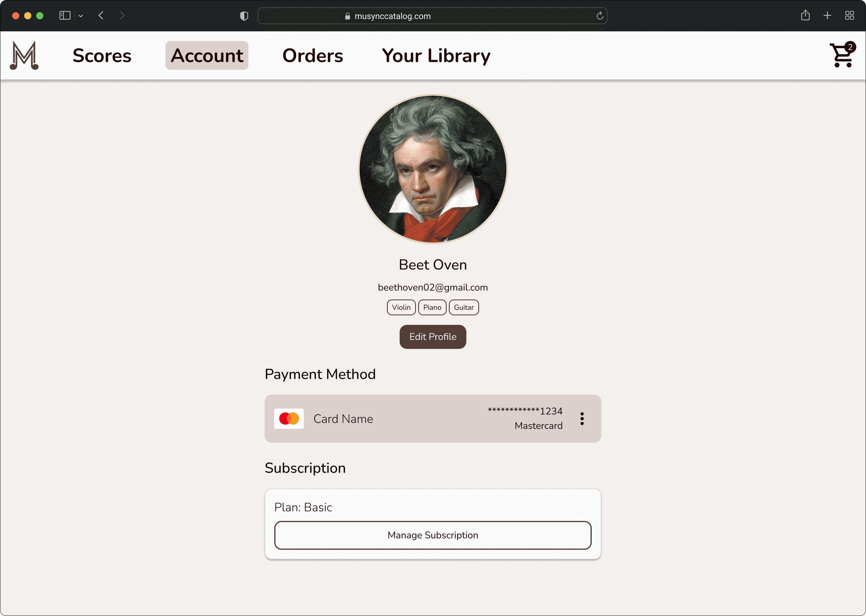The height and width of the screenshot is (616, 866).
Task: Click the Payment Method heading
Action: (x=320, y=374)
